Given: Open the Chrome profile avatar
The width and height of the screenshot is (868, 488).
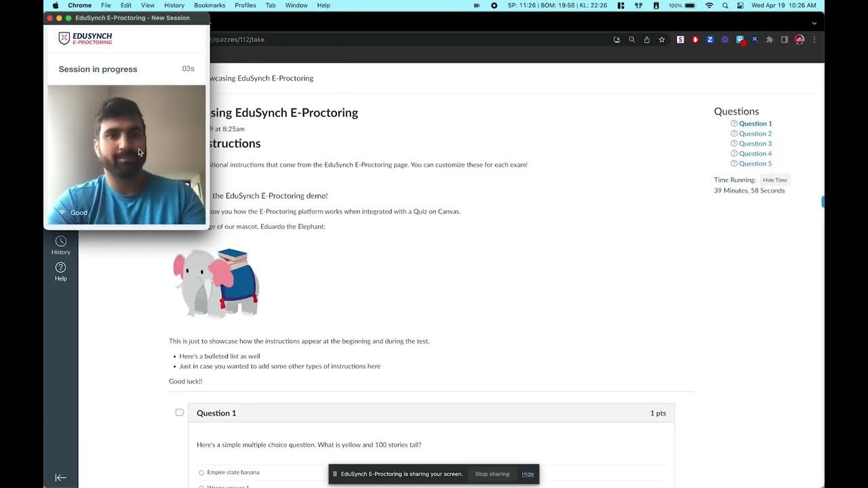Looking at the screenshot, I should pos(800,39).
